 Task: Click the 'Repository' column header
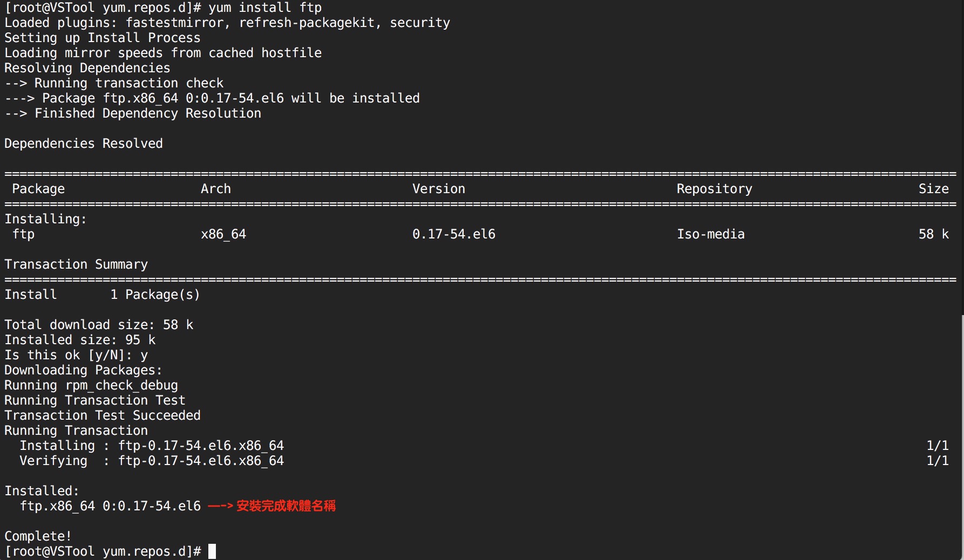point(715,189)
